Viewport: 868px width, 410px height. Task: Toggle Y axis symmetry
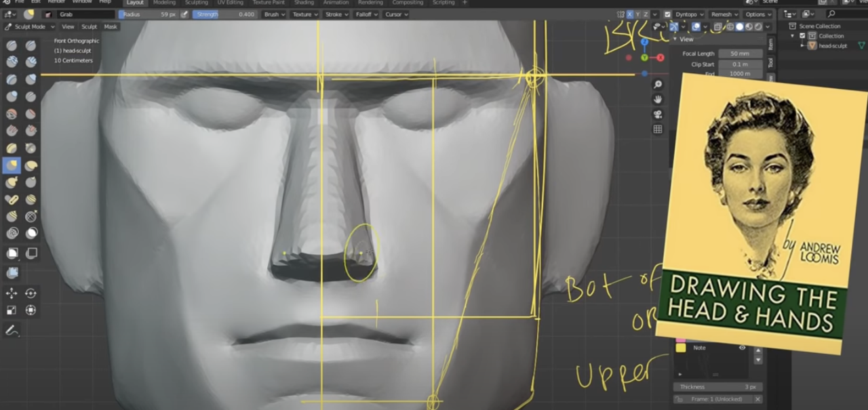click(x=638, y=14)
